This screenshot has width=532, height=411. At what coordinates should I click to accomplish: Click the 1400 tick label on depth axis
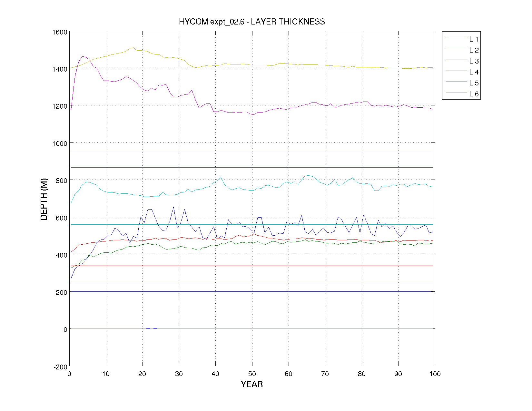[60, 69]
